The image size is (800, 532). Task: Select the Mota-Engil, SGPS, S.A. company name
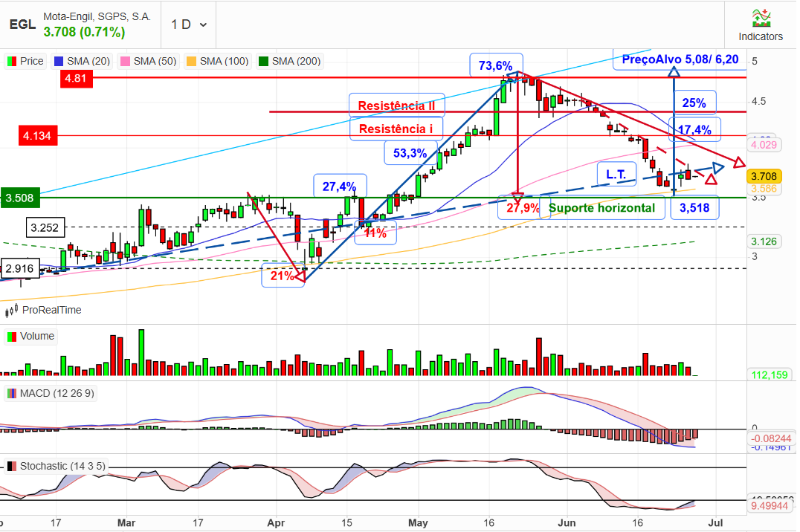point(97,17)
